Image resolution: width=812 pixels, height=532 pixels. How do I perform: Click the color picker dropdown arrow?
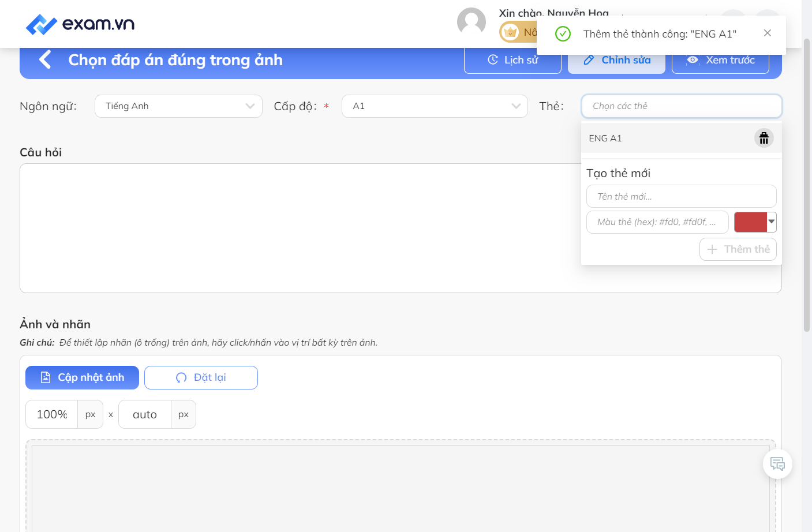coord(772,222)
